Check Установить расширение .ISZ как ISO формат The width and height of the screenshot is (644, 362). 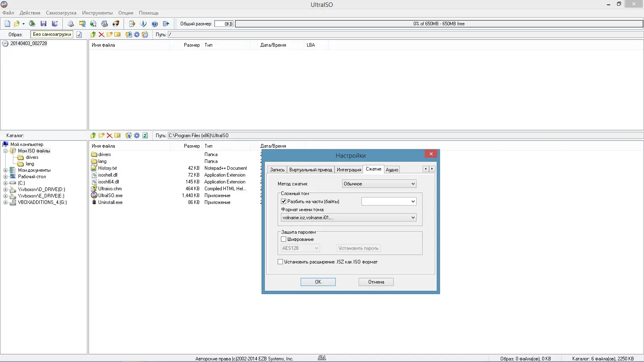coord(281,261)
